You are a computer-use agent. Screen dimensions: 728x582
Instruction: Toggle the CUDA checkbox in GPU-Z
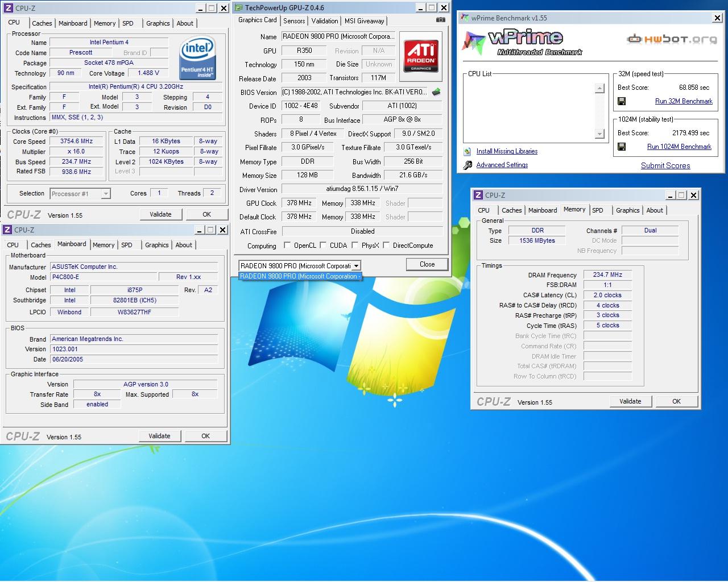point(323,246)
